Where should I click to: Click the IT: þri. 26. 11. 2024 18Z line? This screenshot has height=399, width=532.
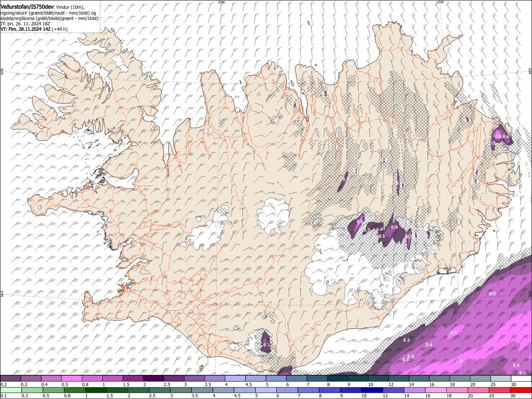[x=25, y=24]
